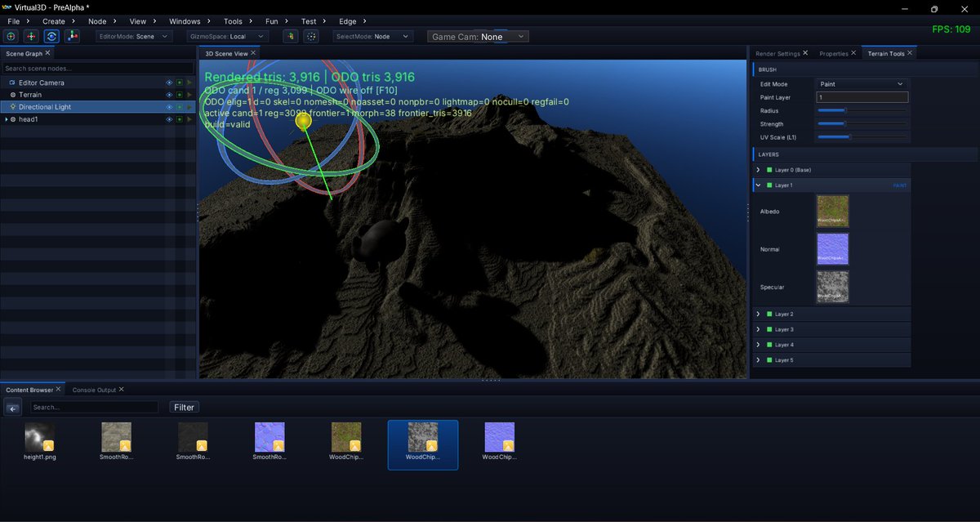Click the Paint Layer input field
The height and width of the screenshot is (522, 980).
[x=862, y=97]
